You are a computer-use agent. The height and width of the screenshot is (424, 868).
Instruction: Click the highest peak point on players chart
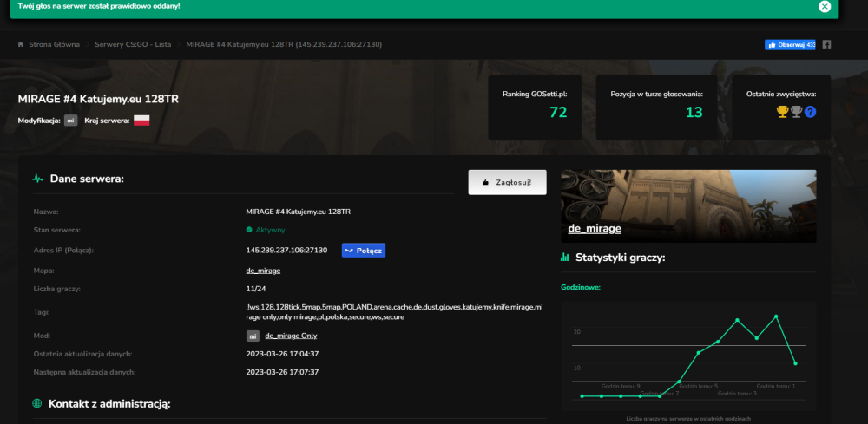click(x=776, y=316)
